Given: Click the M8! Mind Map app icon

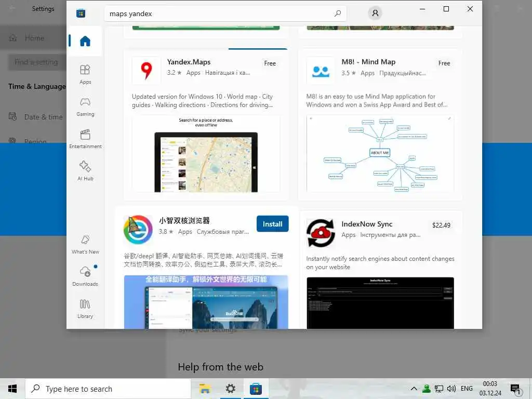Looking at the screenshot, I should point(321,70).
